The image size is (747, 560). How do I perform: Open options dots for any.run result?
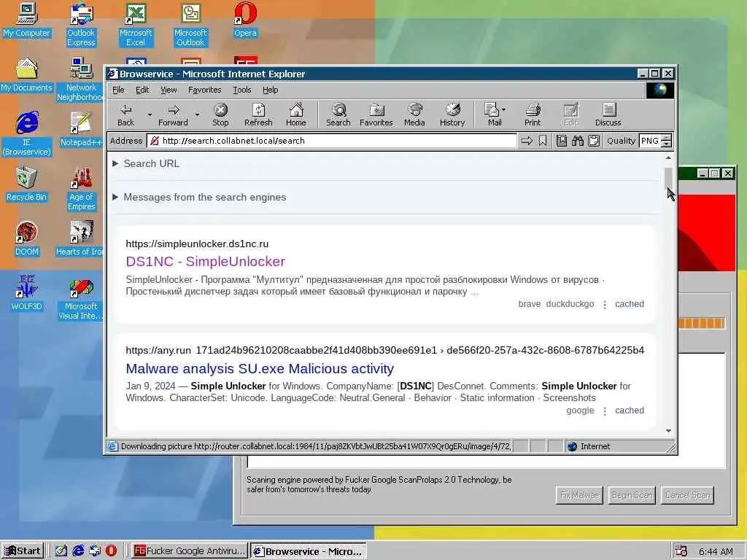(x=605, y=411)
